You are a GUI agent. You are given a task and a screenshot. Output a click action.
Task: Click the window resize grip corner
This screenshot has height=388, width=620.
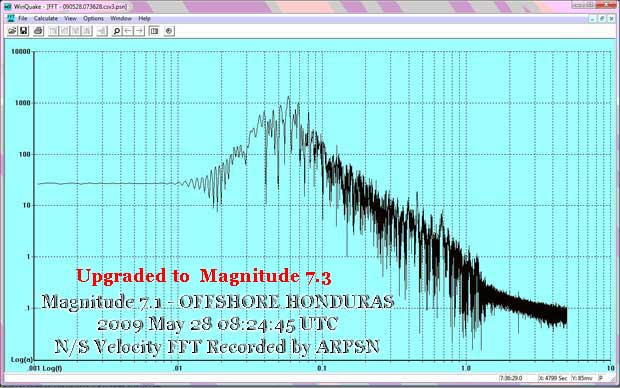pos(613,379)
